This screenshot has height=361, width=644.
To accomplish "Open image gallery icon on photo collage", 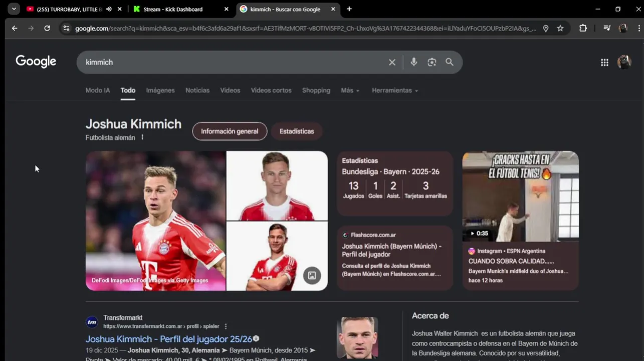I will coord(312,275).
